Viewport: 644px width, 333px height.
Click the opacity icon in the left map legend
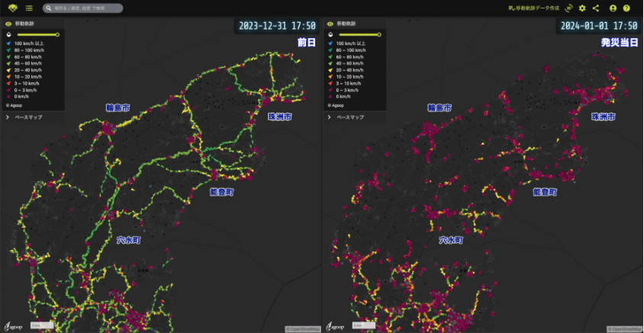(x=8, y=34)
